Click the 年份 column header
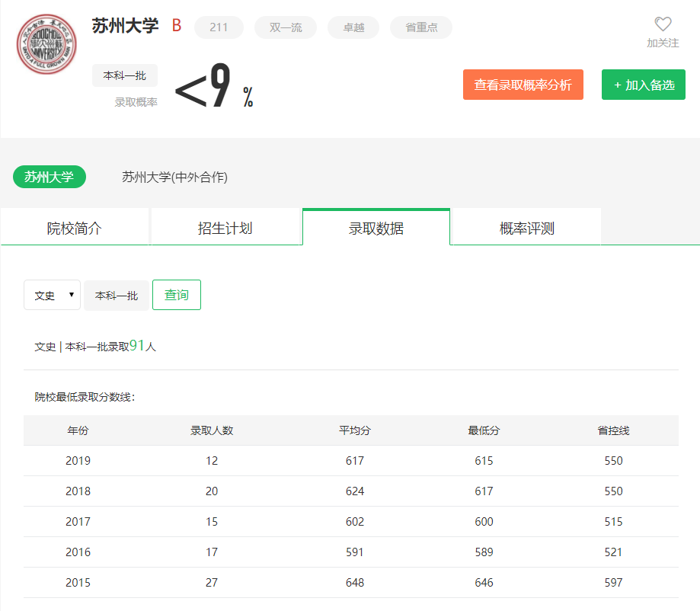The image size is (700, 611). (78, 430)
